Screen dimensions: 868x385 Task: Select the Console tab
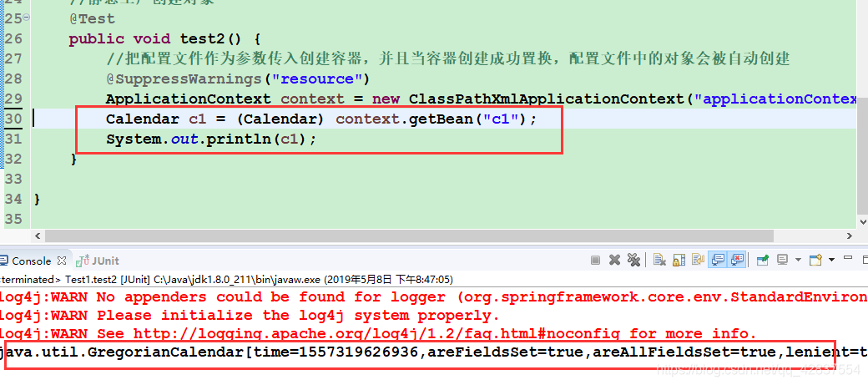coord(33,261)
